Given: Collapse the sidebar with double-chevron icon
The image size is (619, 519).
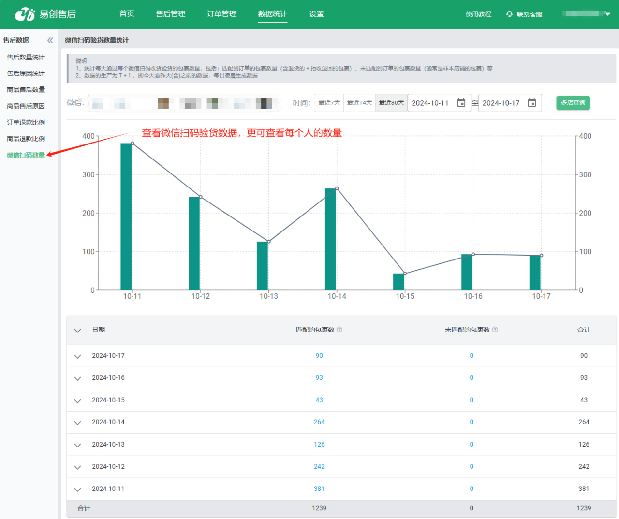Looking at the screenshot, I should [x=50, y=39].
